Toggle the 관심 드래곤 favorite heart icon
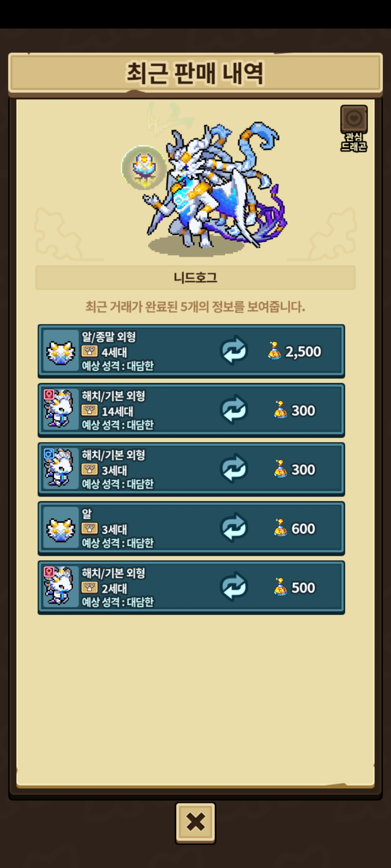The height and width of the screenshot is (868, 391). point(354,119)
